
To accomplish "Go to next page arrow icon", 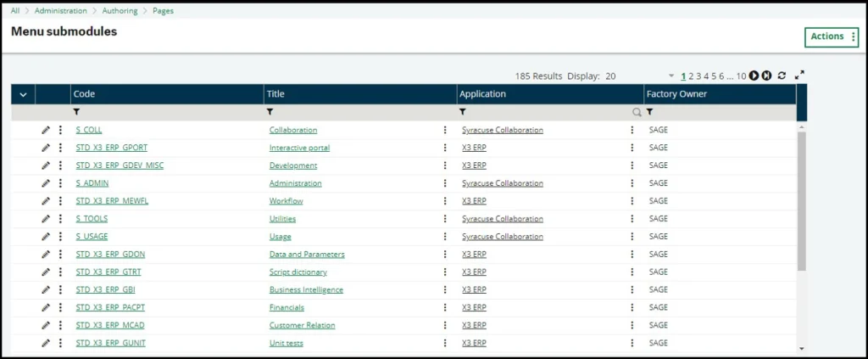I will tap(754, 76).
